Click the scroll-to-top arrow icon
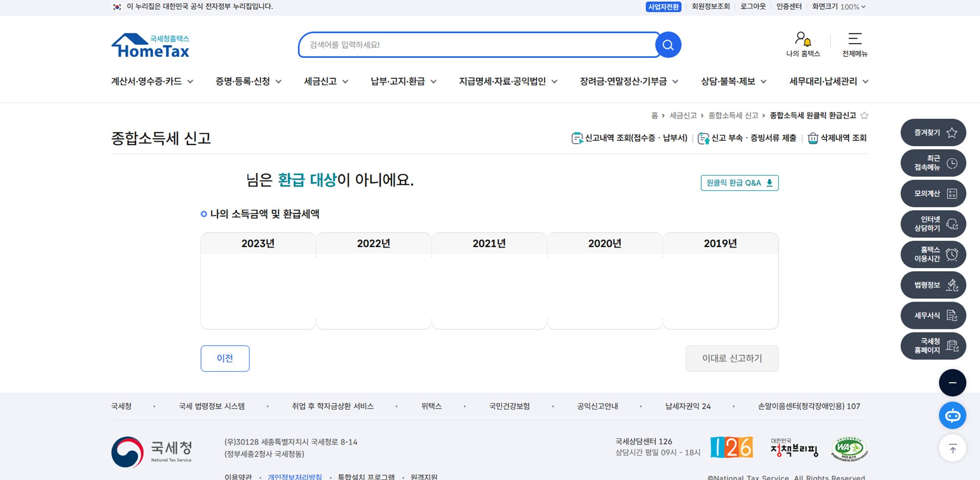Image resolution: width=980 pixels, height=480 pixels. point(952,448)
